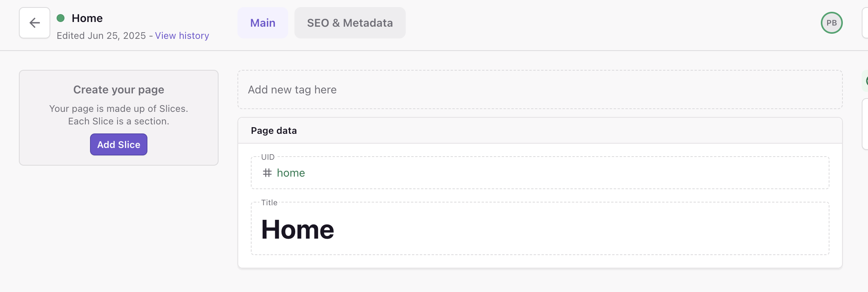Click the Create your page heading
868x292 pixels.
(x=119, y=89)
